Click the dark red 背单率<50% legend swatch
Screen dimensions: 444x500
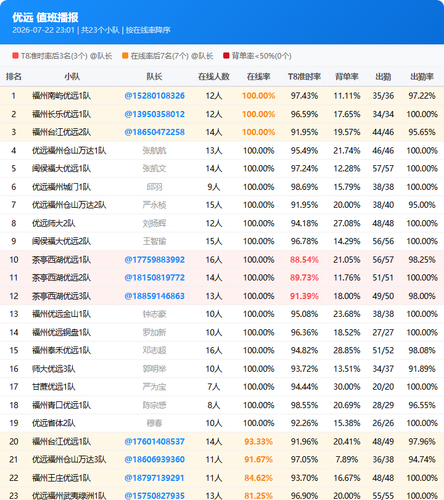(226, 56)
